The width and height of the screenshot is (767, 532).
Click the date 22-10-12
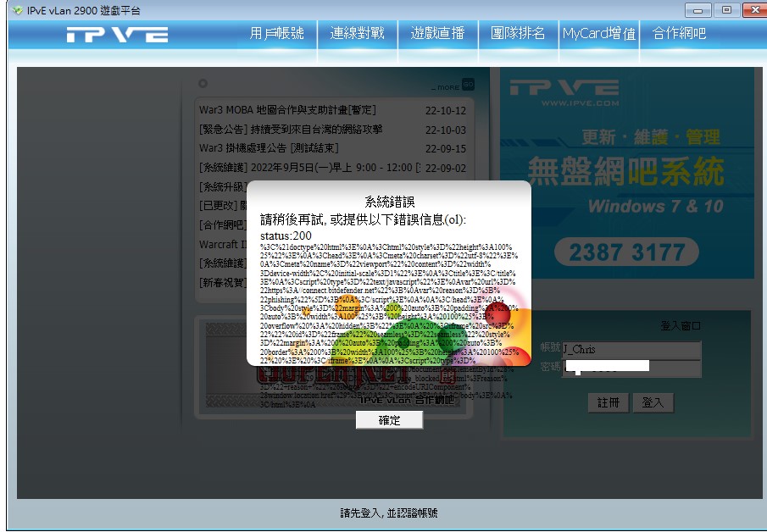point(446,110)
